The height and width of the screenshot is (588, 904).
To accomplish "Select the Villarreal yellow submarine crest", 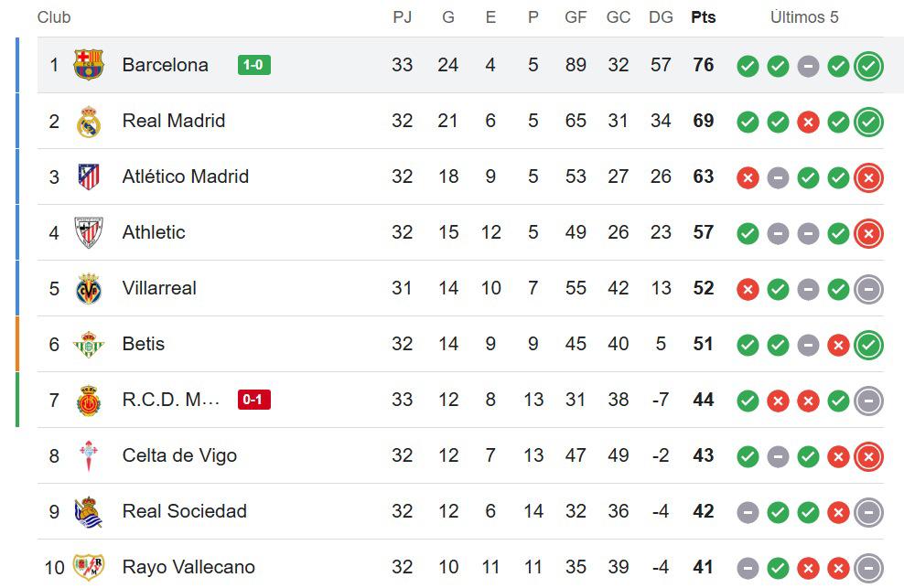I will (91, 288).
